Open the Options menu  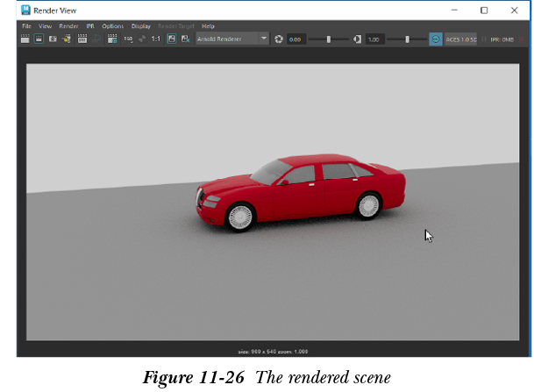(112, 26)
